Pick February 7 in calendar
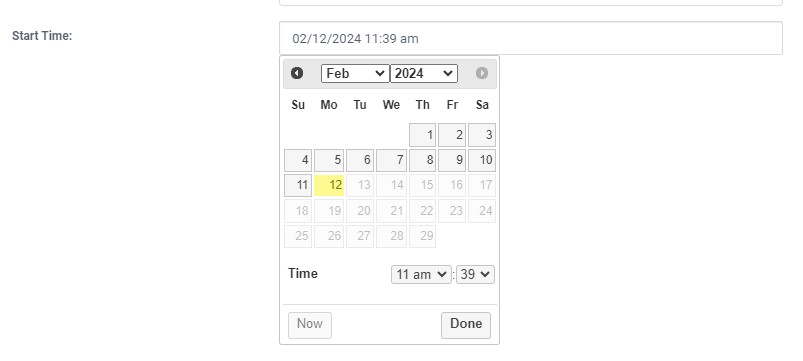Viewport: 803px width, 361px height. pos(392,160)
